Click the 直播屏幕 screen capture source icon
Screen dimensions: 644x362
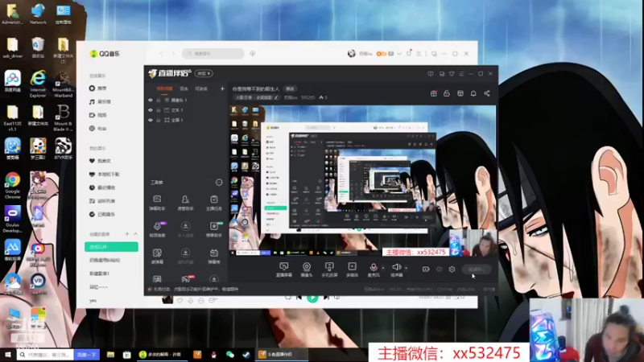[284, 269]
